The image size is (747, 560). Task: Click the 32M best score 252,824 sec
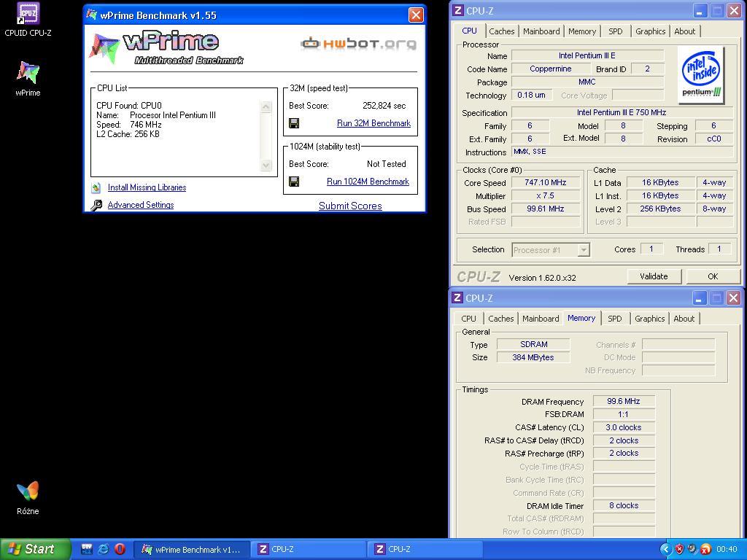[384, 106]
